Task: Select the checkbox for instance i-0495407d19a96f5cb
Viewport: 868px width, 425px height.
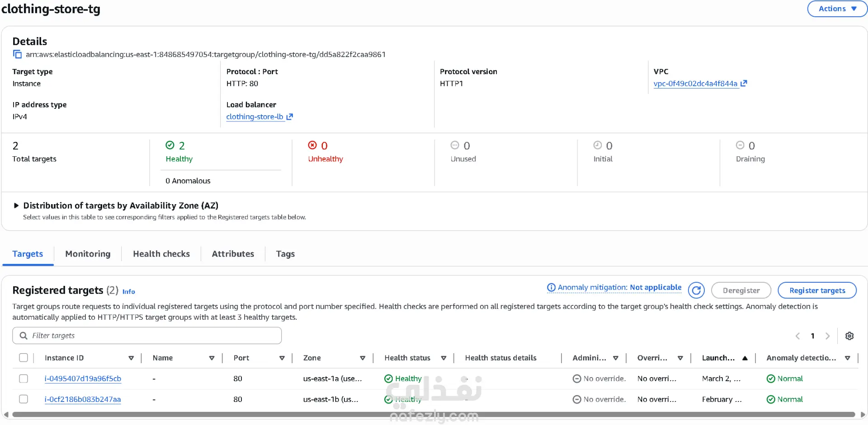Action: click(x=24, y=378)
